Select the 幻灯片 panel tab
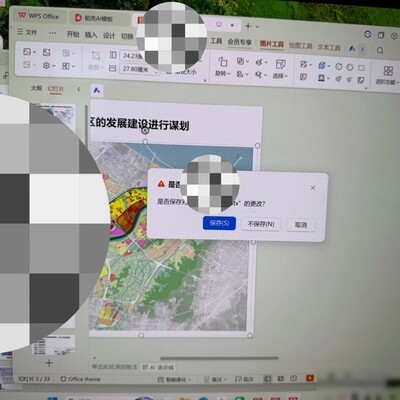The image size is (400, 400). point(55,89)
